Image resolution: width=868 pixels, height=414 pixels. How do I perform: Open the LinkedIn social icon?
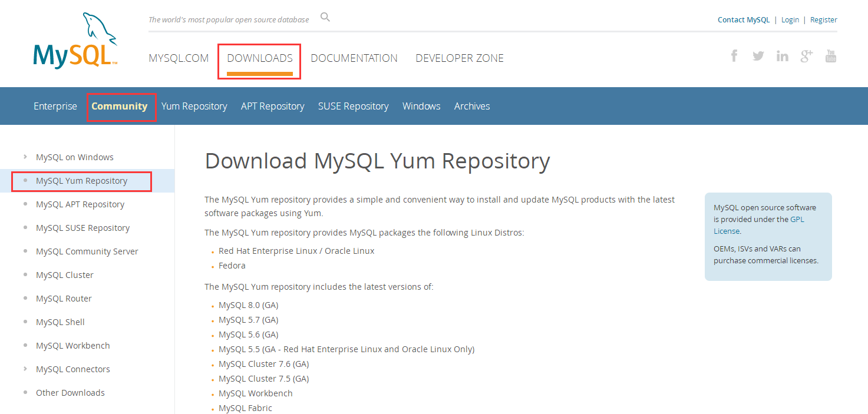782,57
